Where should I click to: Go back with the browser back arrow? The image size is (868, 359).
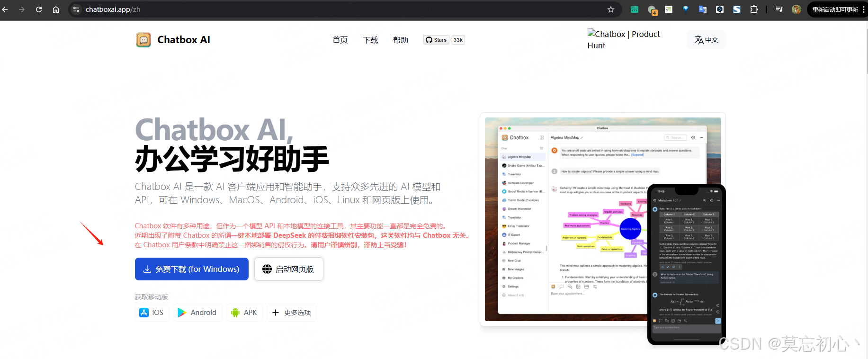[5, 9]
